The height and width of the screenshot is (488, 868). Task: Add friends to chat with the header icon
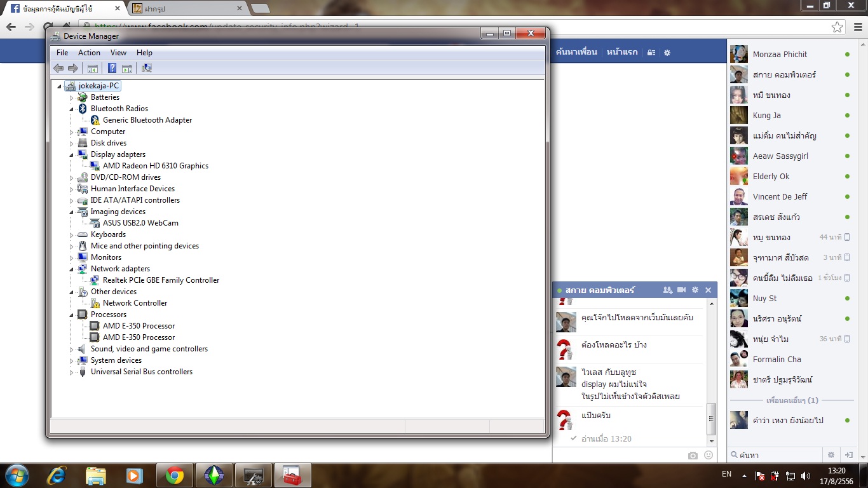click(x=668, y=290)
